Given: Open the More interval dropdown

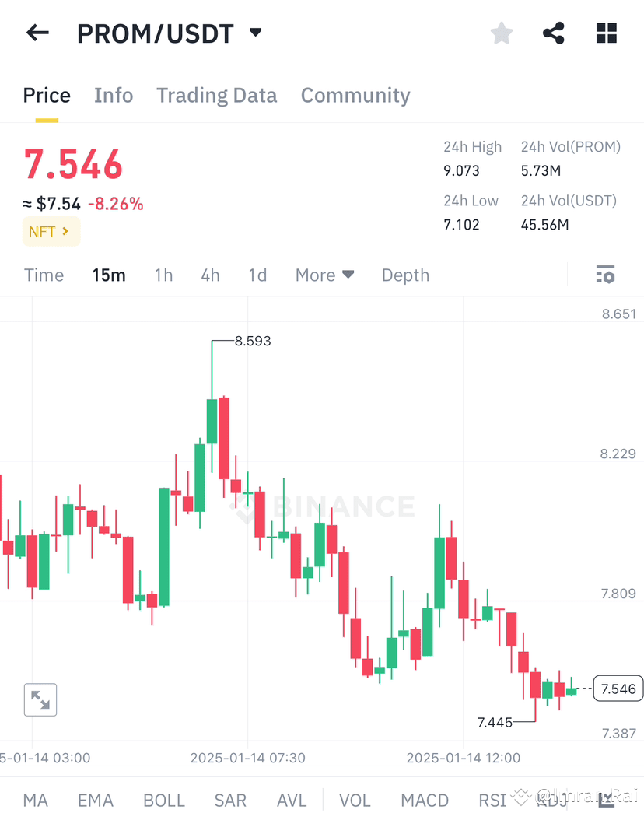Looking at the screenshot, I should coord(324,275).
